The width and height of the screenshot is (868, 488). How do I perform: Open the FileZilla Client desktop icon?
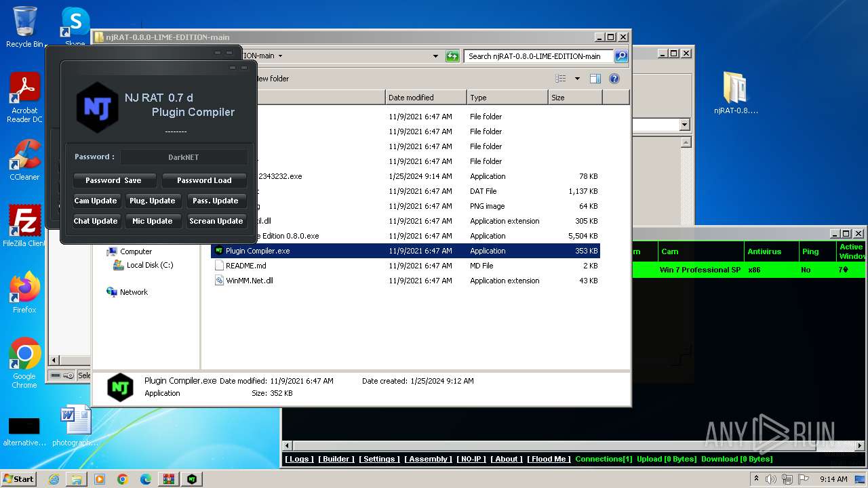tap(24, 226)
